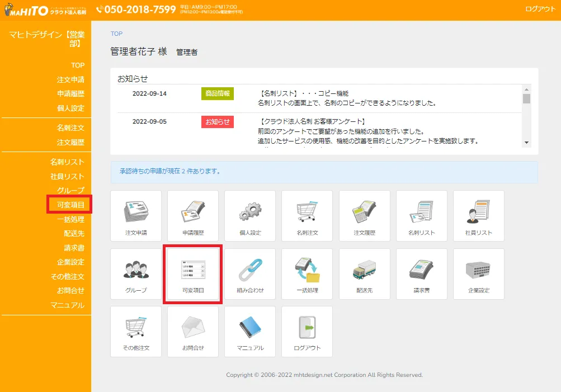561x392 pixels.
Task: Open the 配送先 truck icon
Action: (x=364, y=273)
